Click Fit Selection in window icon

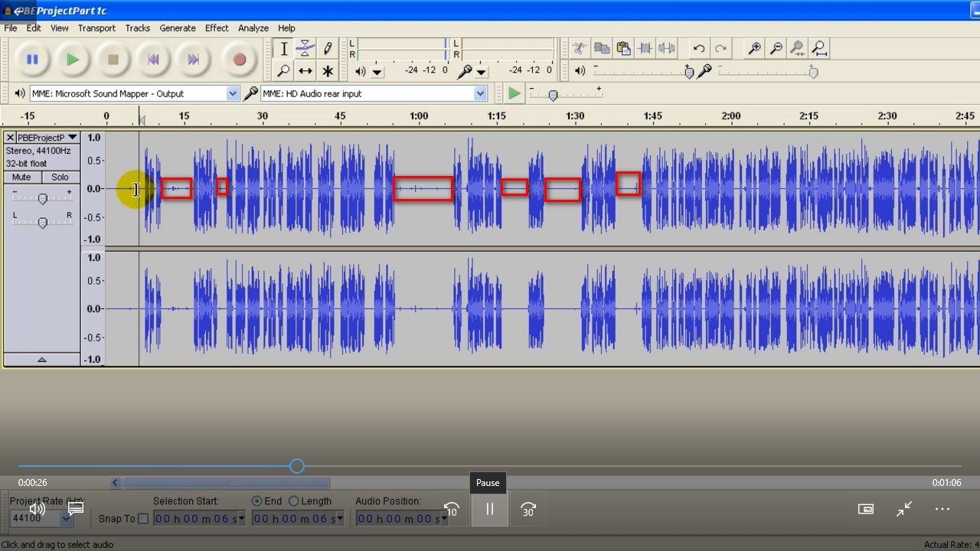pos(797,48)
